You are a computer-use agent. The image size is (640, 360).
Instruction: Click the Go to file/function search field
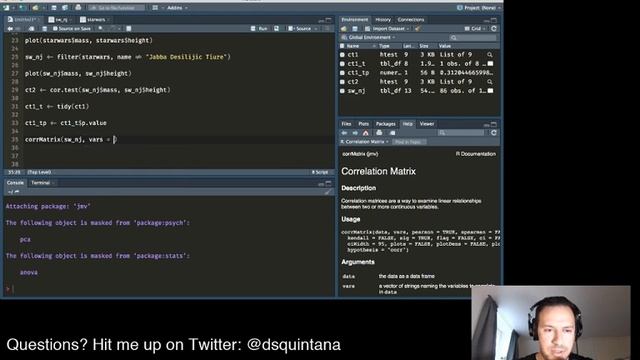(x=116, y=8)
